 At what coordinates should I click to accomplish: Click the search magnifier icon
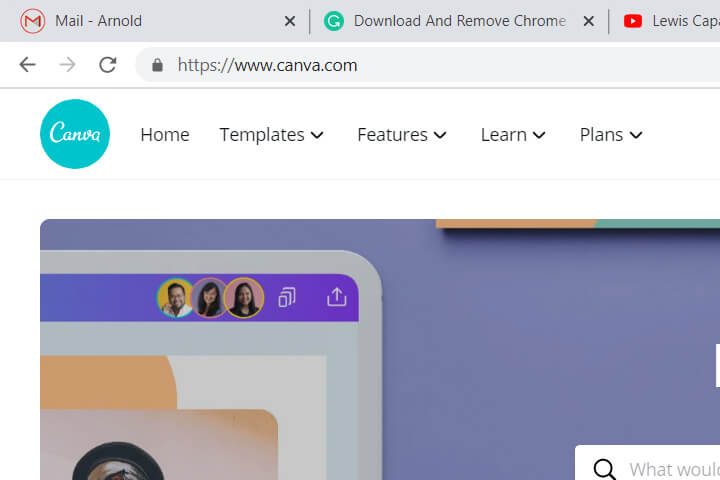(x=604, y=469)
